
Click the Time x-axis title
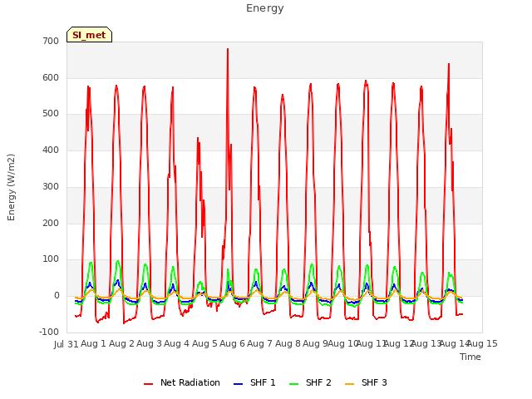[x=470, y=357]
